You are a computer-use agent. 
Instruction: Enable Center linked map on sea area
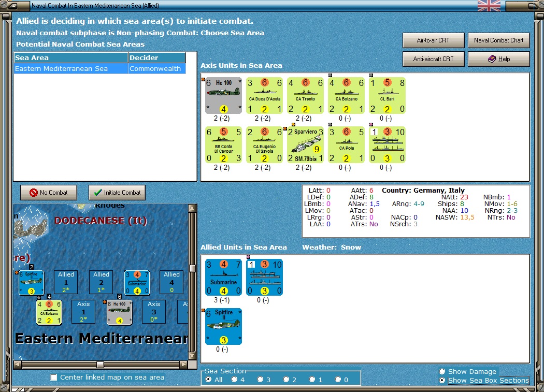click(x=54, y=378)
